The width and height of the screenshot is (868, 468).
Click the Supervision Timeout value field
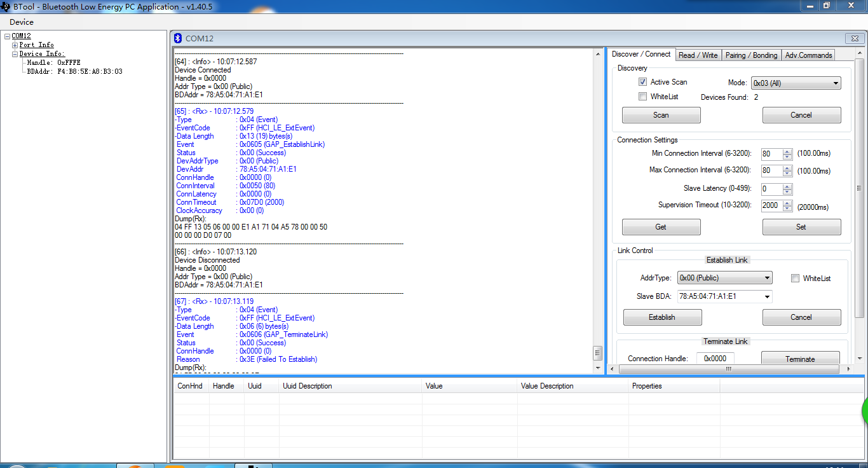tap(771, 206)
